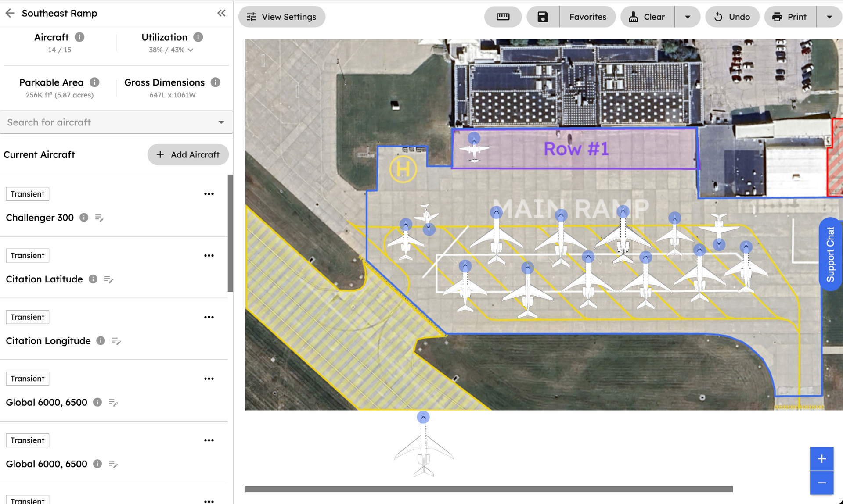Click the Clear button
The height and width of the screenshot is (504, 843).
point(647,17)
